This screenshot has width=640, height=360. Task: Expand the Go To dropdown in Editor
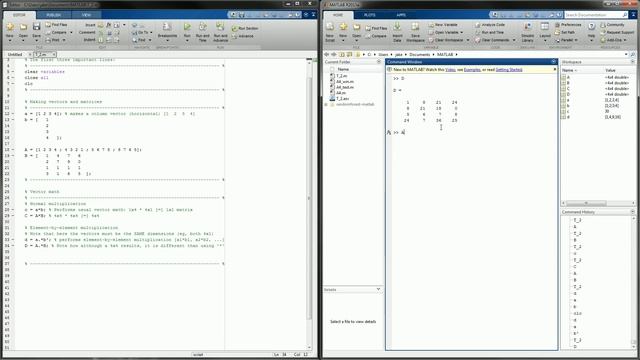(x=151, y=33)
